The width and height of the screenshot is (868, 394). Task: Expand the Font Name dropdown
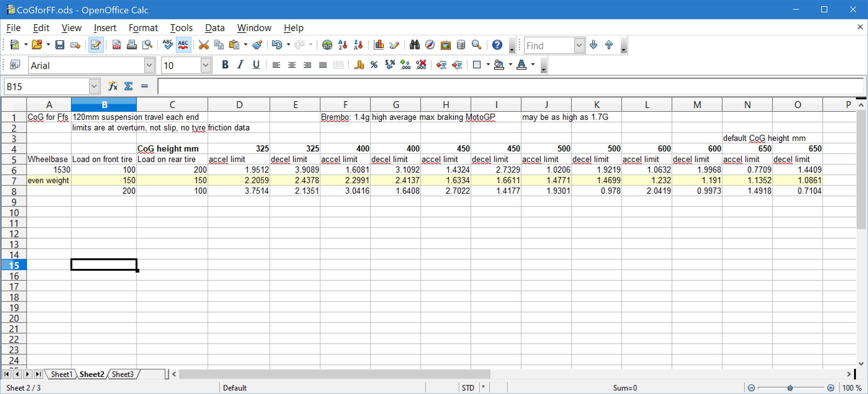click(x=149, y=65)
